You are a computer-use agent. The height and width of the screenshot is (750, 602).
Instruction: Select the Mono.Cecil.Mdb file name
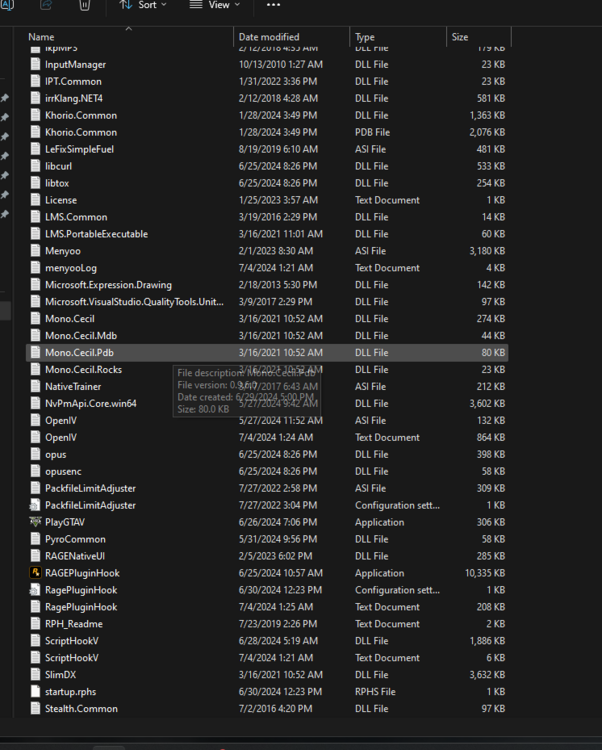coord(81,336)
